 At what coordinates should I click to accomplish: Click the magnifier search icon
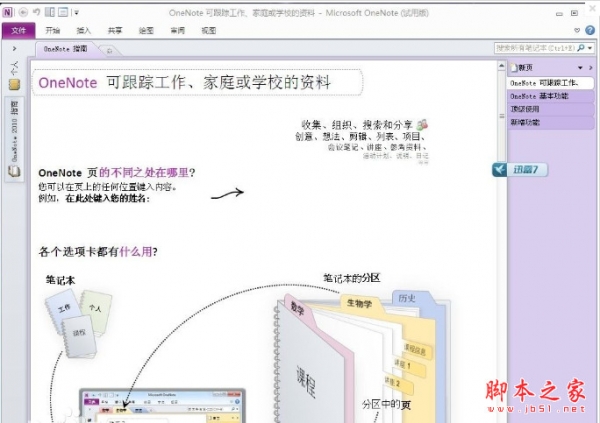[581, 48]
